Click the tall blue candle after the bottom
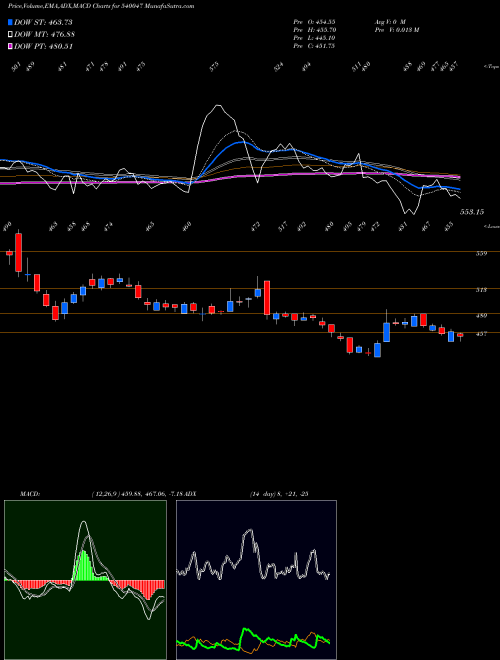Image resolution: width=500 pixels, height=660 pixels. click(386, 332)
